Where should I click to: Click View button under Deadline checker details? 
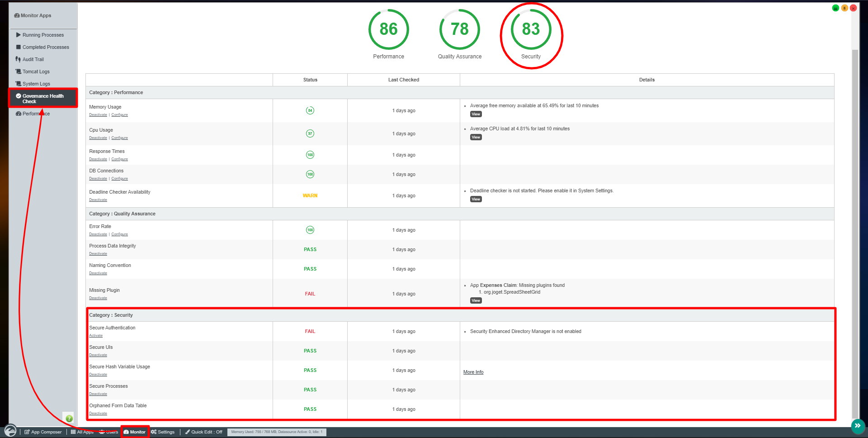point(476,200)
